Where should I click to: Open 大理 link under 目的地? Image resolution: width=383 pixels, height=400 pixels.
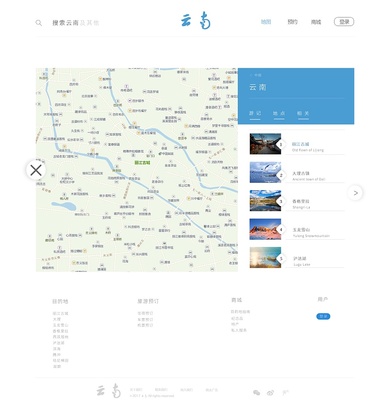coord(56,319)
